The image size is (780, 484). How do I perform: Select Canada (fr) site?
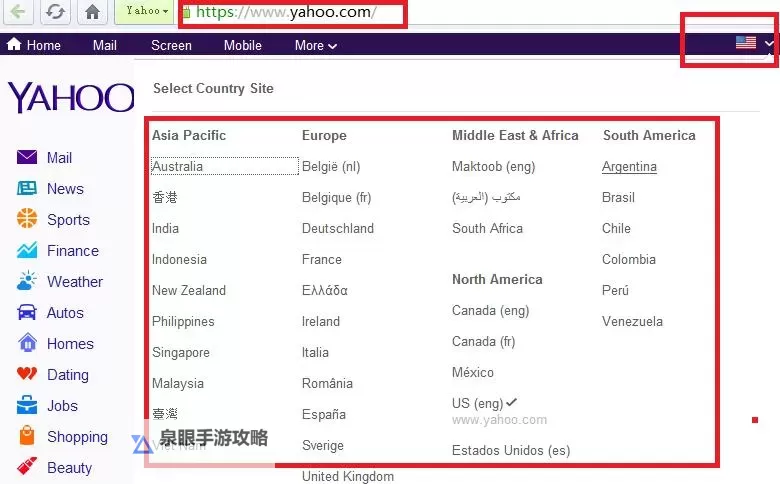coord(483,342)
